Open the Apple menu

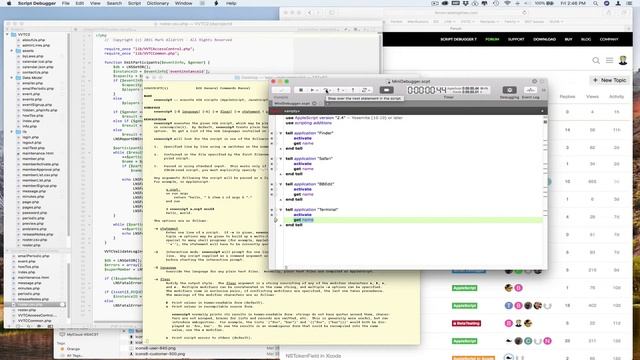coord(9,3)
